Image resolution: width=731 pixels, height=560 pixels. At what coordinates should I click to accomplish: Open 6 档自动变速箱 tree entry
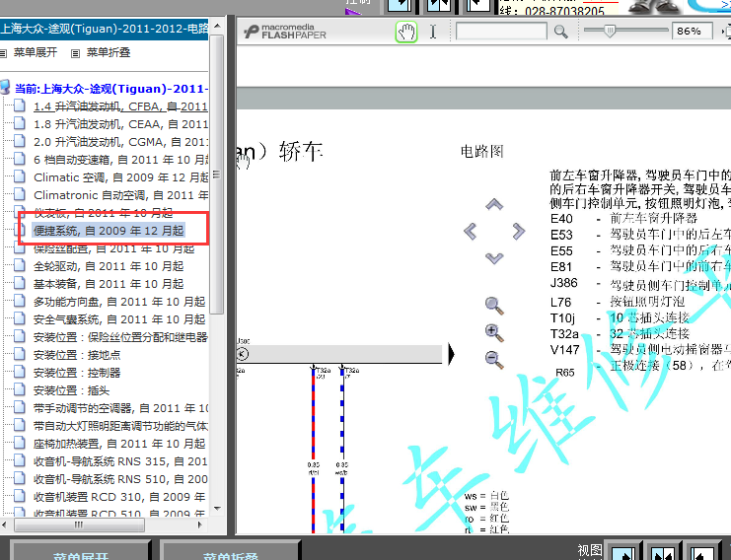click(x=120, y=160)
